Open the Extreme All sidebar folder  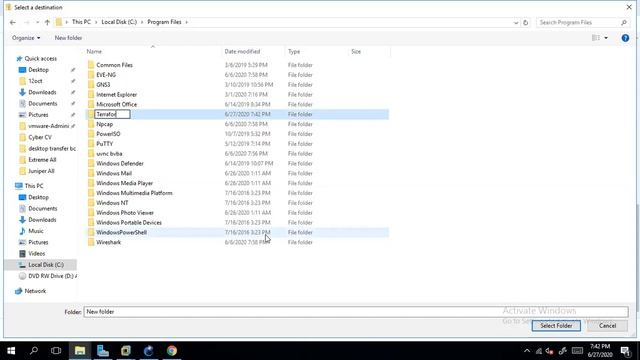click(42, 160)
